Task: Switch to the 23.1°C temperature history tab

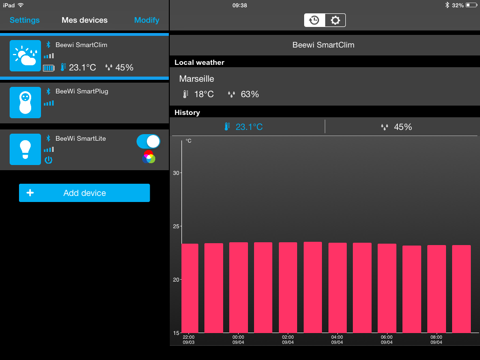Action: [x=247, y=127]
